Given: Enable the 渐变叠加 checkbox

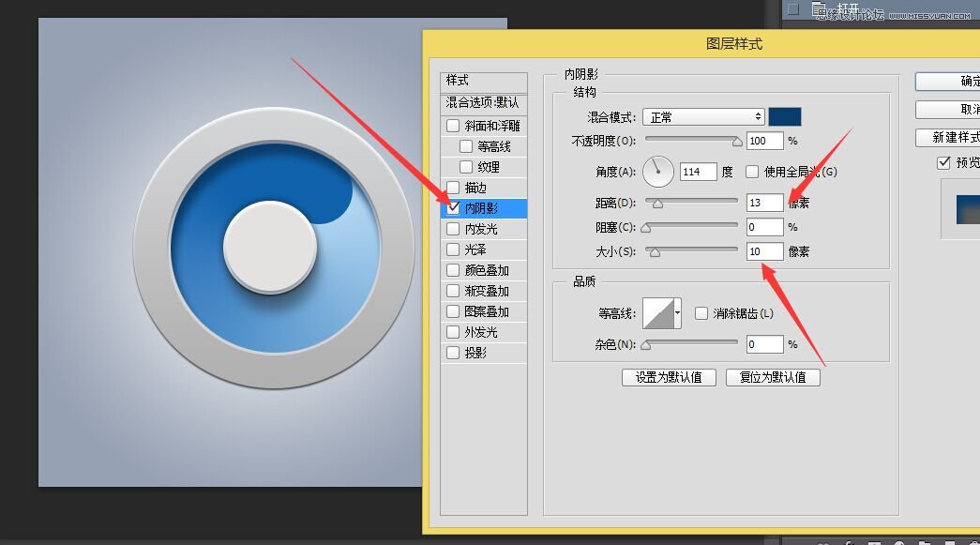Looking at the screenshot, I should click(x=453, y=291).
